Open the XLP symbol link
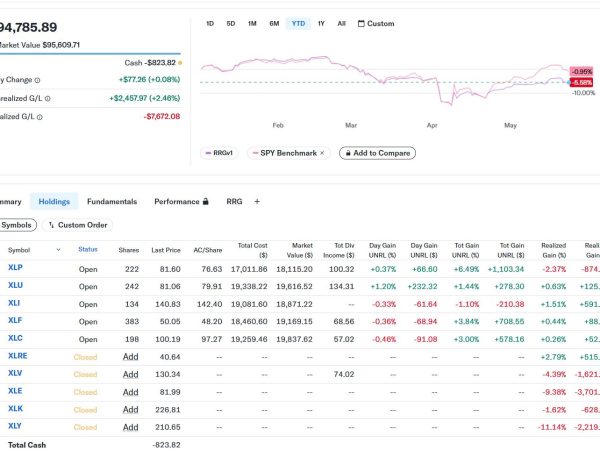 click(x=15, y=267)
